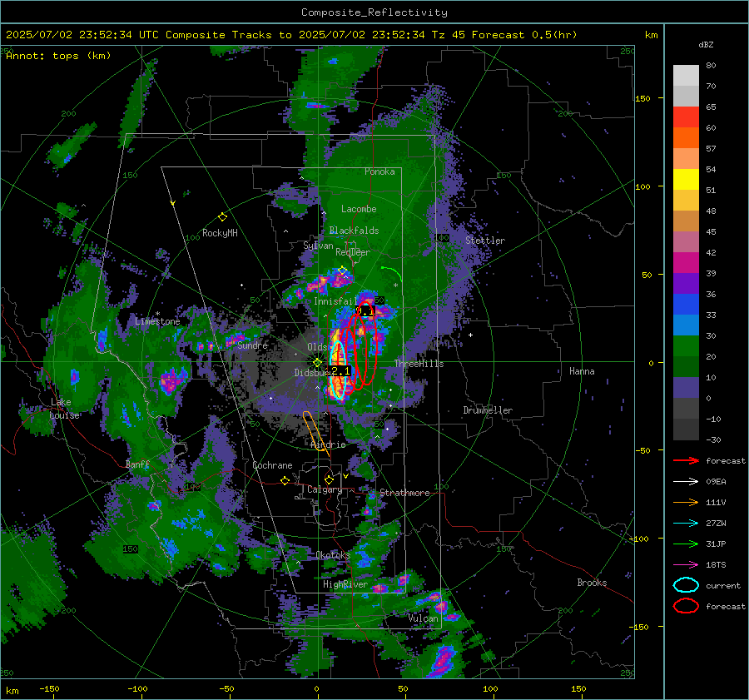Click the Limestone label
This screenshot has height=700, width=749.
(x=157, y=321)
